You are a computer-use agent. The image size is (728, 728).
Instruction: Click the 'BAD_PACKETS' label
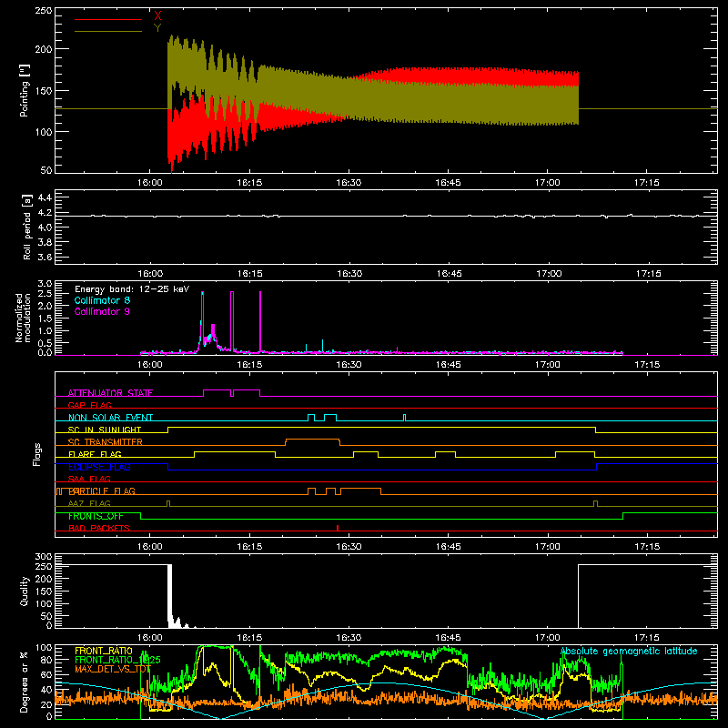click(99, 528)
